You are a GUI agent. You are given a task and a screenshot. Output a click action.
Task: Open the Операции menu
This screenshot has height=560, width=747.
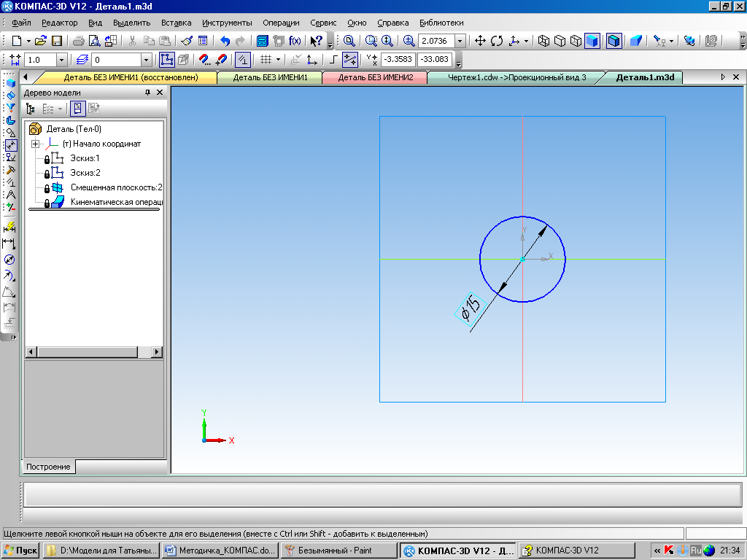point(280,23)
